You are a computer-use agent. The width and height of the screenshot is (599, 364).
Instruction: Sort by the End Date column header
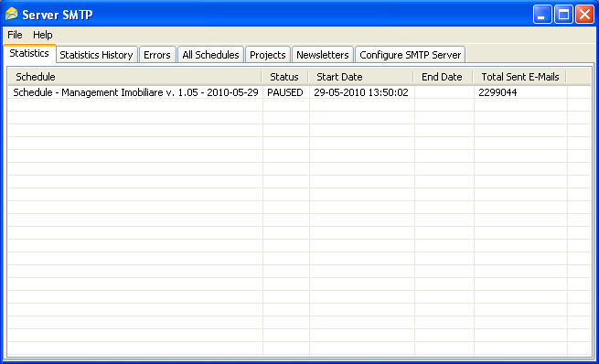pos(444,77)
